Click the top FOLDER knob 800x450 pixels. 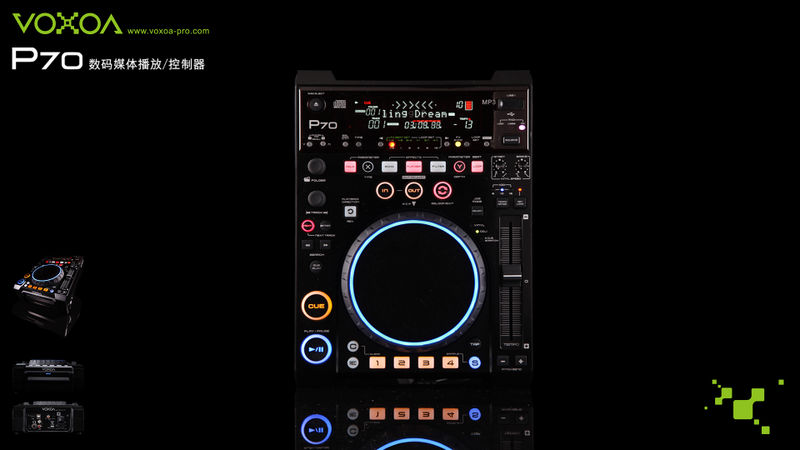316,166
